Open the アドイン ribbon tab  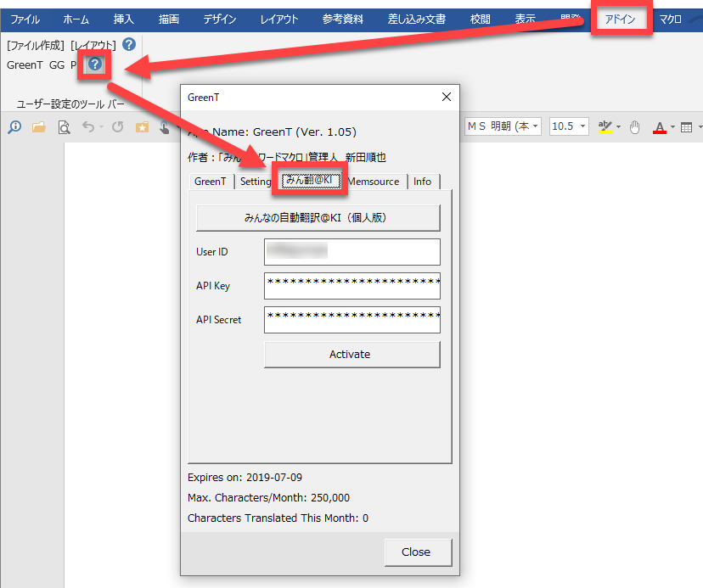pos(620,20)
